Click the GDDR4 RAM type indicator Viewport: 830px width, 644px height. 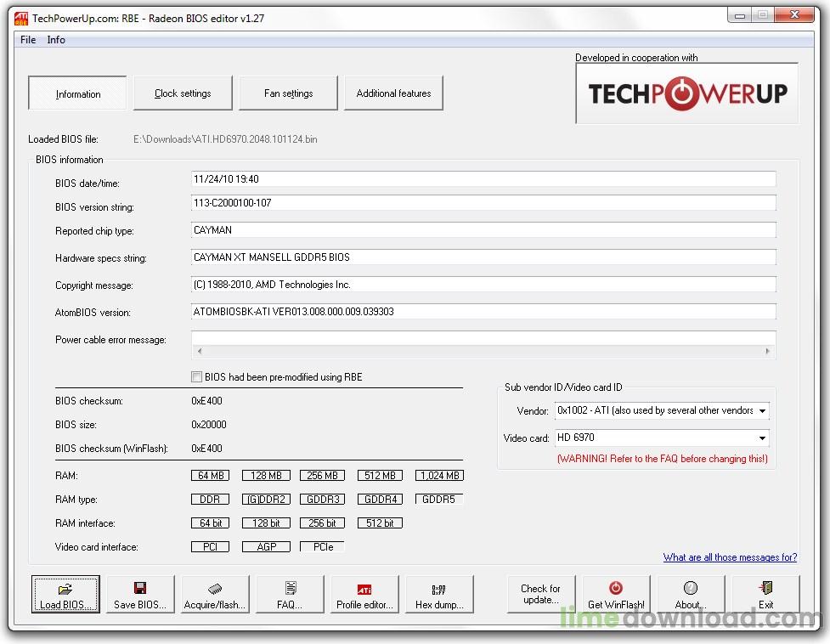[x=380, y=499]
